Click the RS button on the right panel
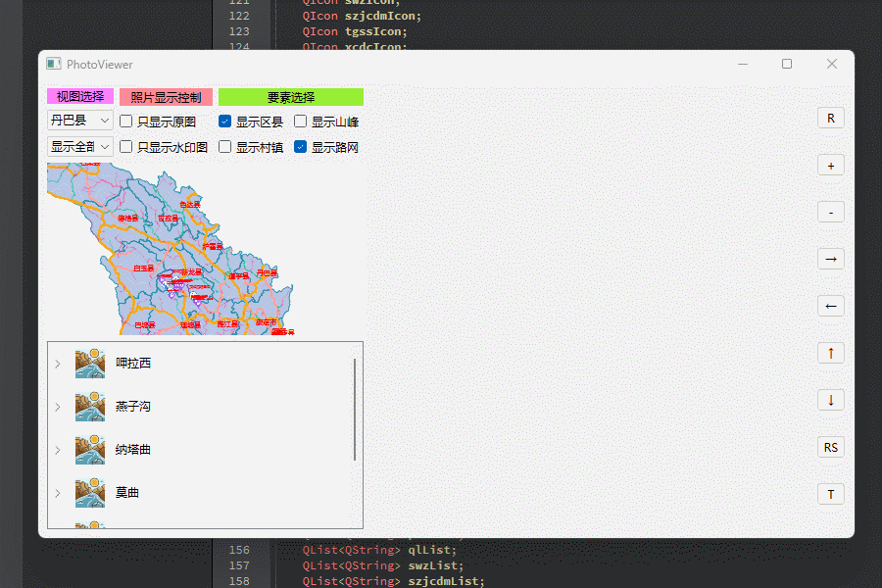The width and height of the screenshot is (882, 588). click(830, 446)
